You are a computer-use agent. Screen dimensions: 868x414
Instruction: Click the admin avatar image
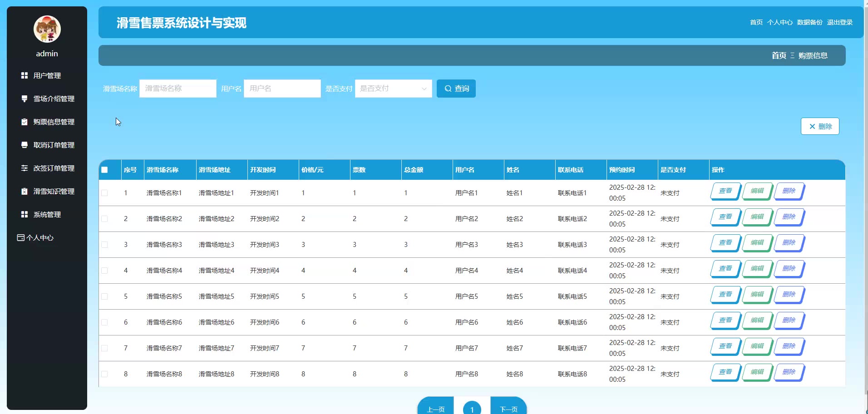pyautogui.click(x=47, y=29)
